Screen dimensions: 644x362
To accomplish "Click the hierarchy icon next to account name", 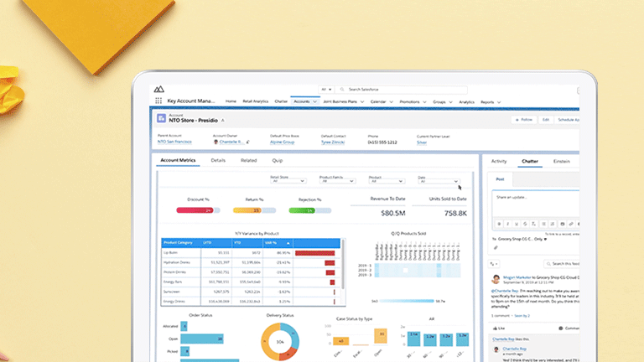I will [223, 122].
